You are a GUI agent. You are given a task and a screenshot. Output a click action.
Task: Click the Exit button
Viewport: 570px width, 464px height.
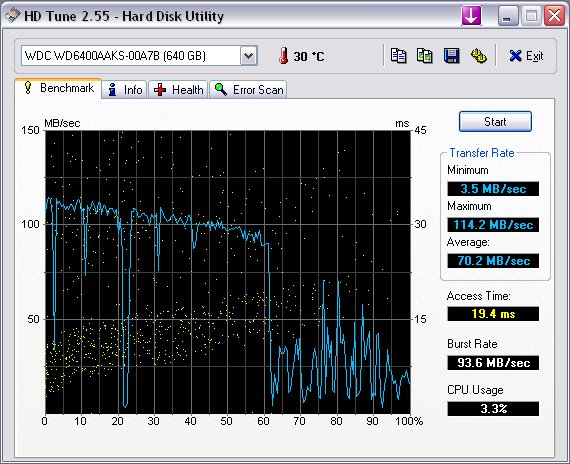[x=526, y=56]
